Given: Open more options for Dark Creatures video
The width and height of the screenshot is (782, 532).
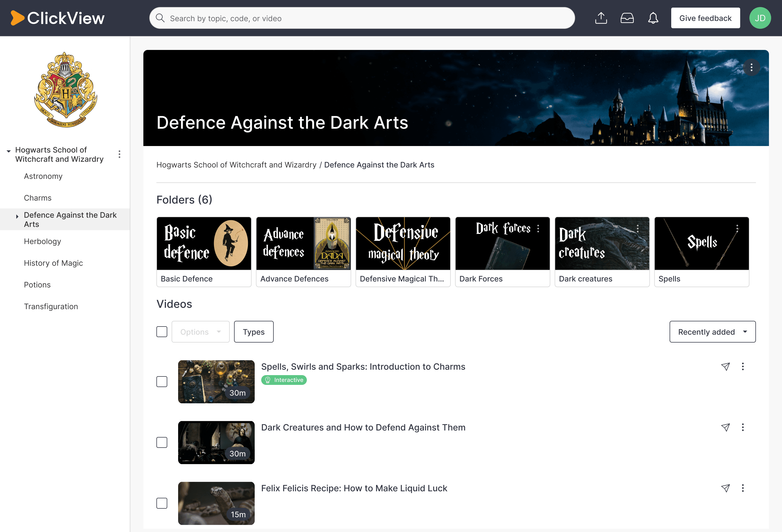Looking at the screenshot, I should [x=743, y=427].
